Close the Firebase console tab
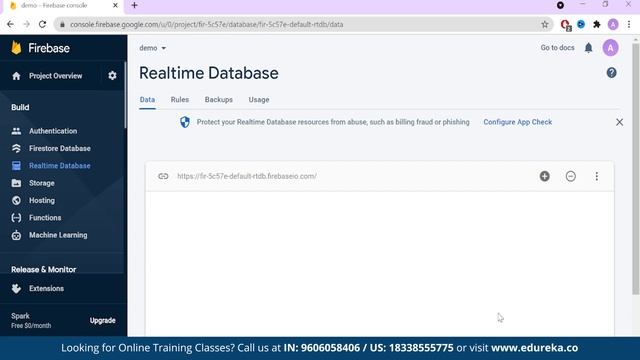The width and height of the screenshot is (640, 360). click(115, 5)
